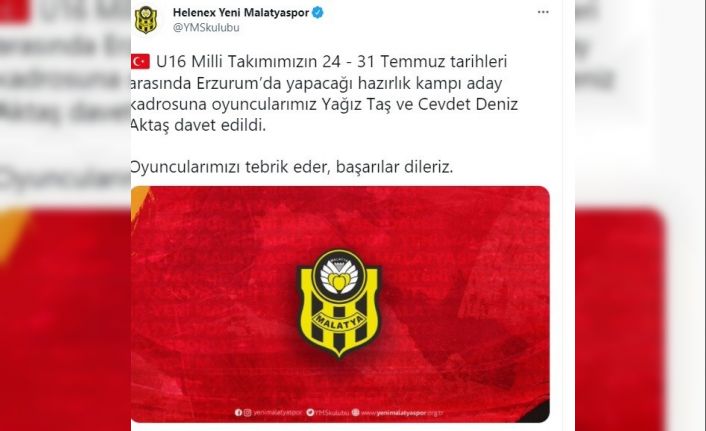Image resolution: width=706 pixels, height=431 pixels.
Task: Click the www.yenimalatyaspor.org.tr text in footer
Action: click(403, 413)
